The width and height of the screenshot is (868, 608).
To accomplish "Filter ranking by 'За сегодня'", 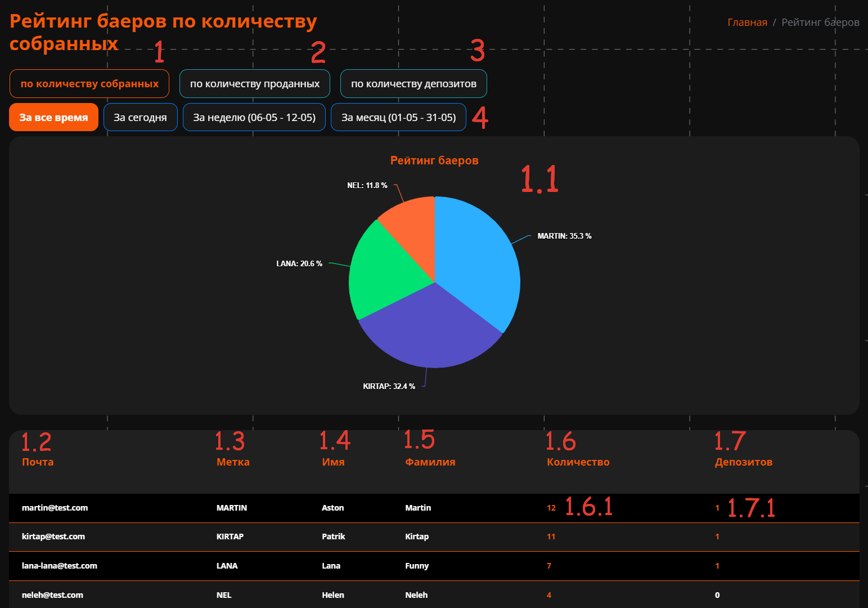I will coord(140,117).
